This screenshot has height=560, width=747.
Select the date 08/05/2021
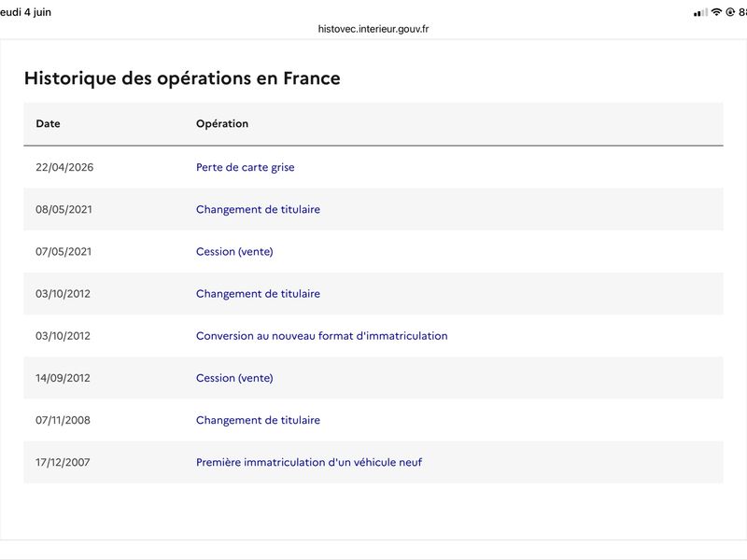(63, 209)
